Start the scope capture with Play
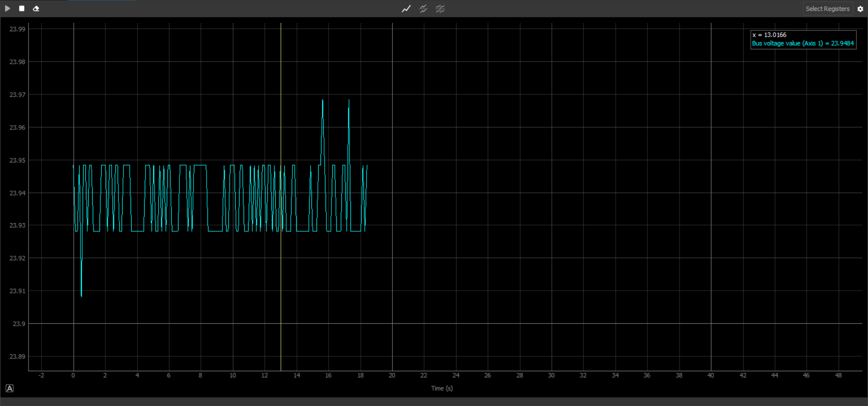The width and height of the screenshot is (868, 406). point(8,9)
